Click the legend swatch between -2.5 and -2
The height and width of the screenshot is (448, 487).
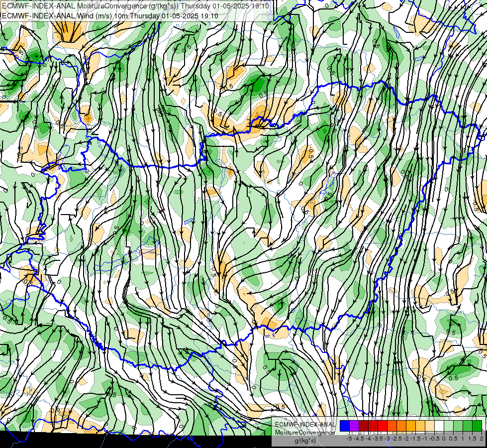point(401,426)
